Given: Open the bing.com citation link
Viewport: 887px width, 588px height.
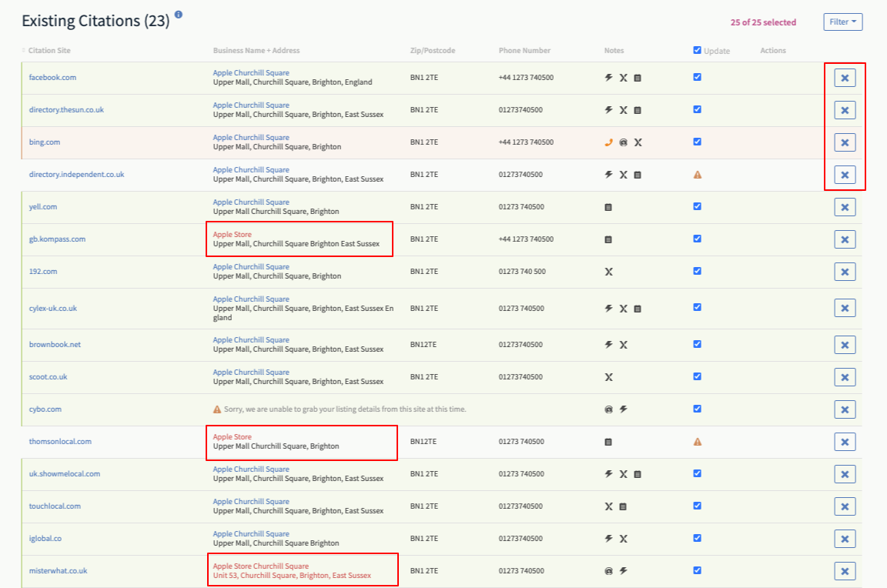Looking at the screenshot, I should [x=45, y=142].
